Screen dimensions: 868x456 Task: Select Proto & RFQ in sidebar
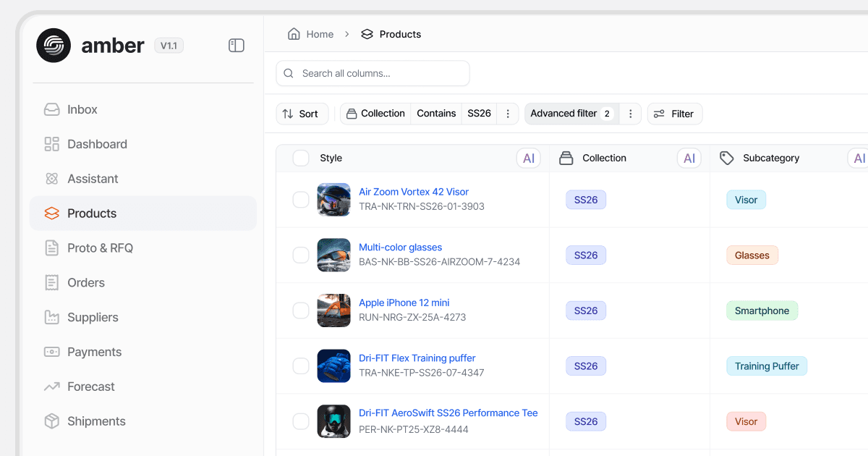coord(143,248)
